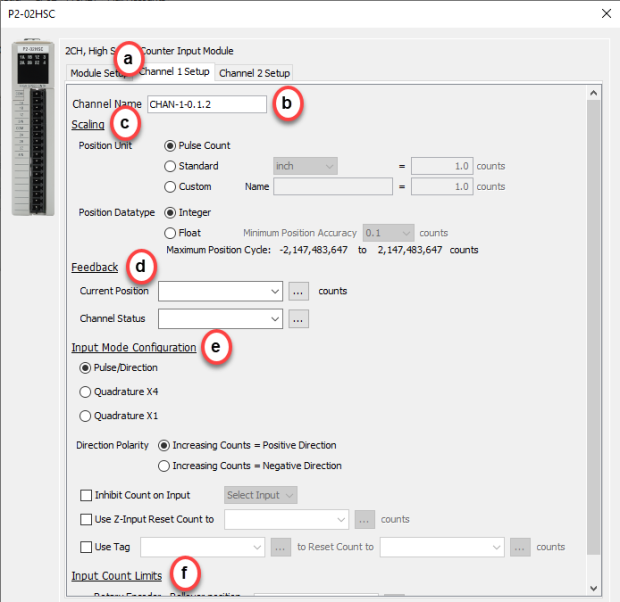Image resolution: width=620 pixels, height=602 pixels.
Task: Choose Standard position unit option
Action: coord(170,166)
